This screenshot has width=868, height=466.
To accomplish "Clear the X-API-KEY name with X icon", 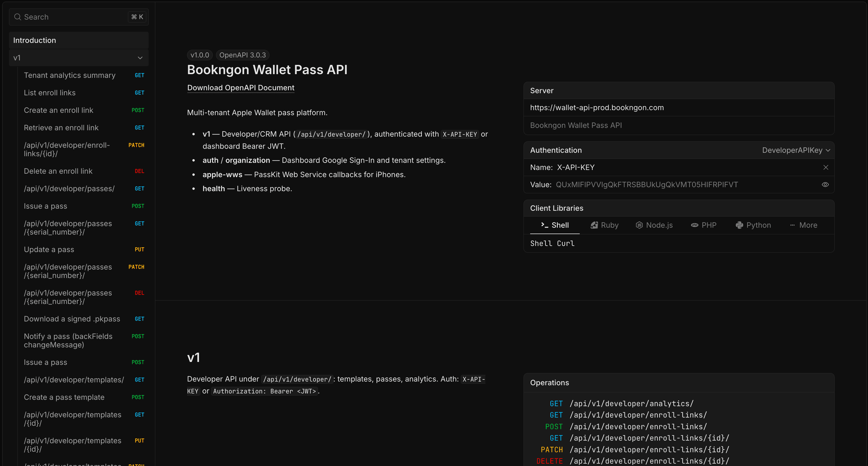I will 826,167.
